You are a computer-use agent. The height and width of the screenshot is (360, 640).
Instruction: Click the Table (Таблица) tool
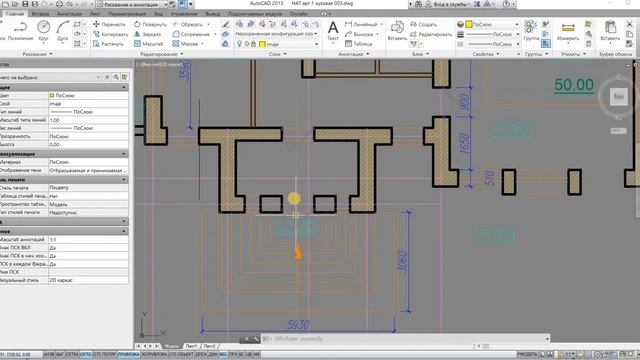point(359,44)
